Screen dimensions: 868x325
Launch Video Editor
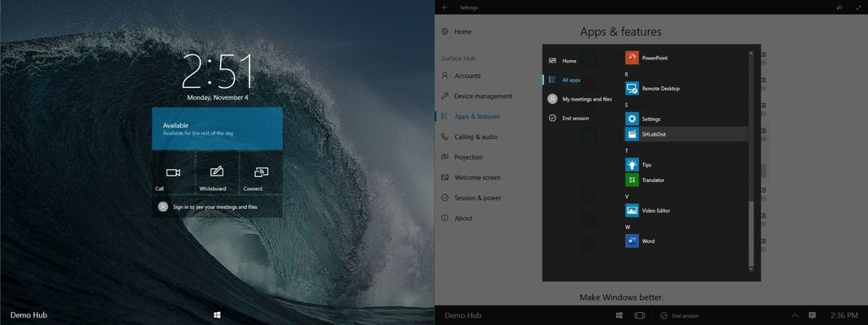686,210
